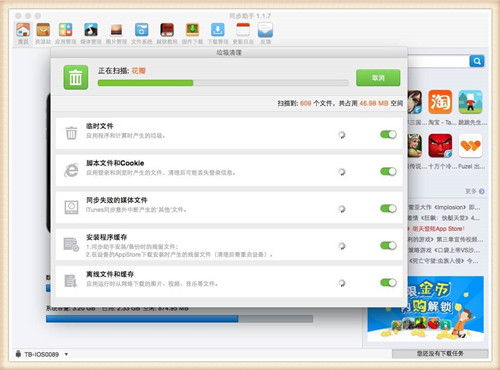Click the spinner in the 安装程序缓存 row
500x370 pixels.
[x=342, y=246]
